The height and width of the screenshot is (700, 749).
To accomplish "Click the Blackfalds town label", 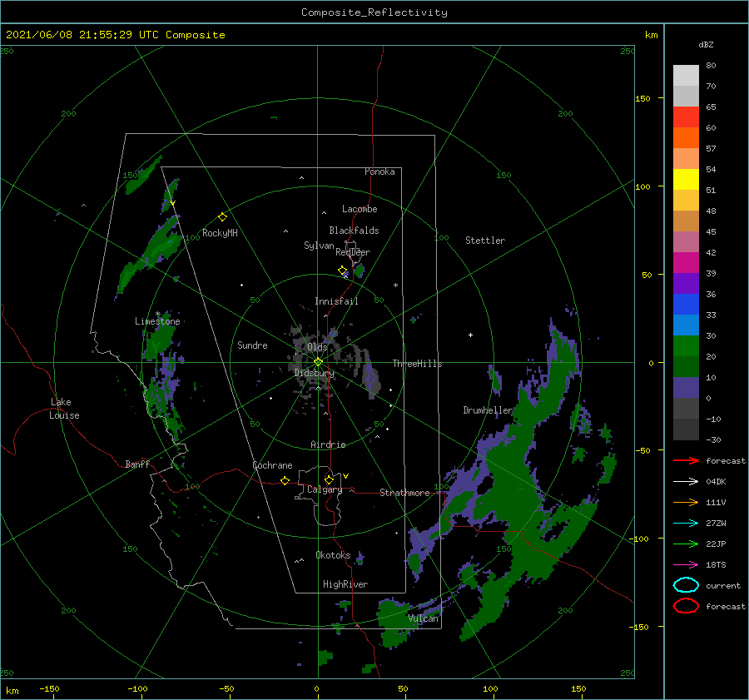I will (354, 231).
